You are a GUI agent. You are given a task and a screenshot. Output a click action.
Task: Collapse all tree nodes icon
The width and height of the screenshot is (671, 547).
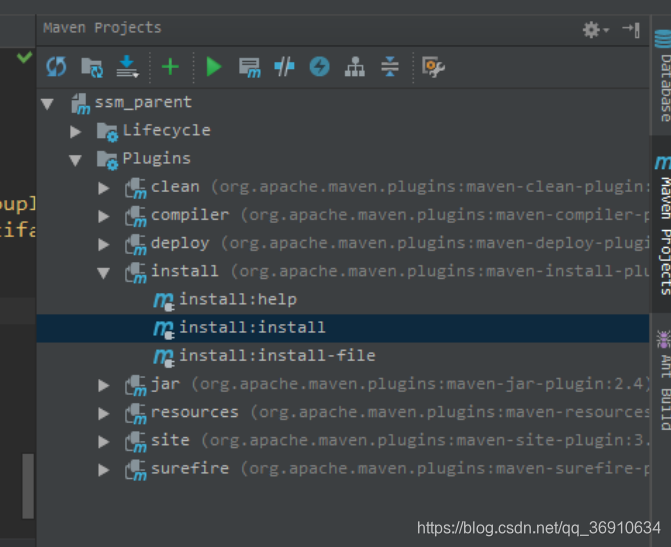(390, 67)
